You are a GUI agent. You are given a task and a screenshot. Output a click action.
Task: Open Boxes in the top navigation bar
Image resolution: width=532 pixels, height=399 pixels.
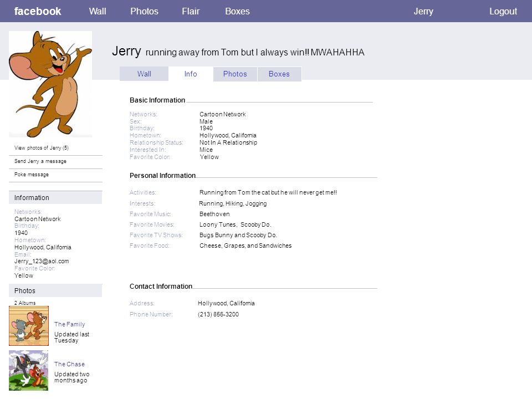click(x=238, y=11)
